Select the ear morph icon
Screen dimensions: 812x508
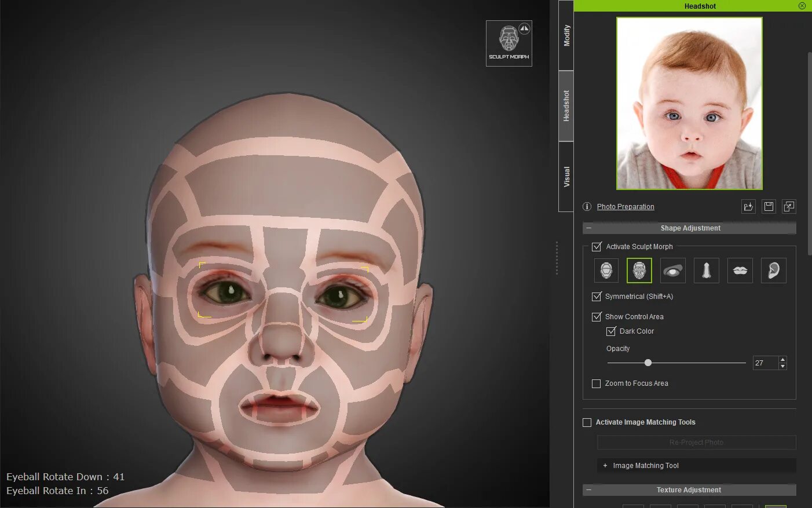coord(773,270)
